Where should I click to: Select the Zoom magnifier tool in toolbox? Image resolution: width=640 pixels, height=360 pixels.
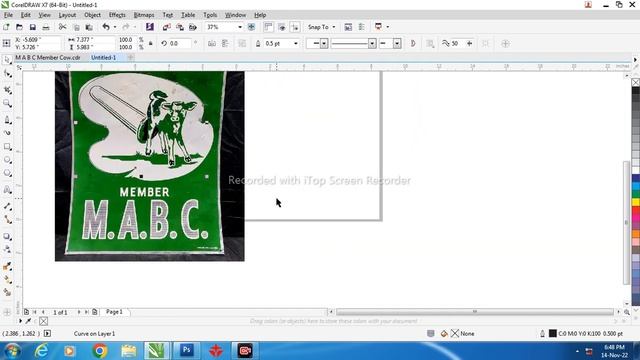point(7,103)
